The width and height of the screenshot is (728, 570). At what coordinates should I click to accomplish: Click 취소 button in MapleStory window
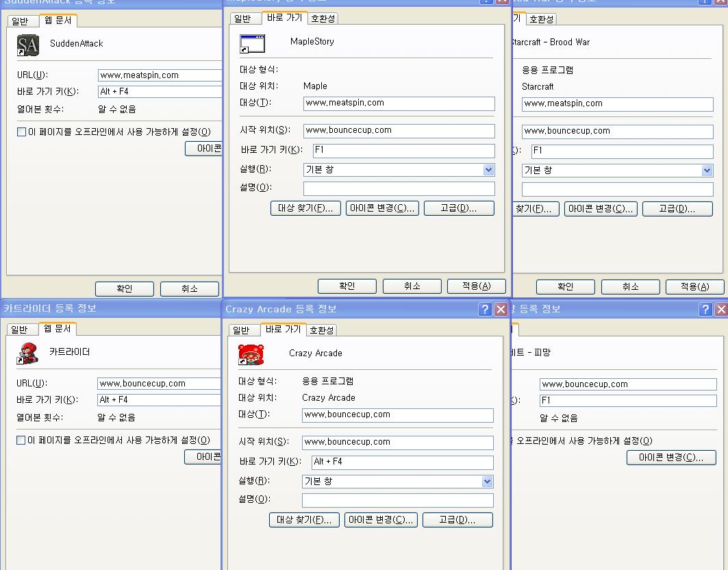pyautogui.click(x=412, y=286)
